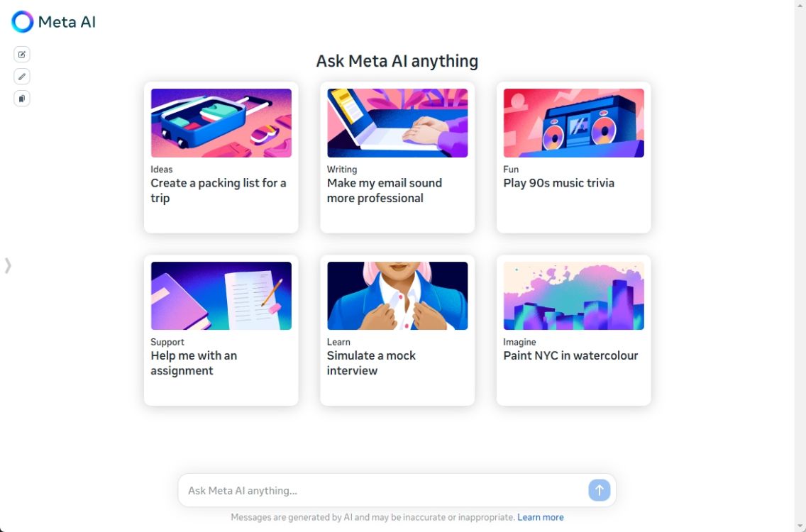Click the boombox illustration thumbnail
806x532 pixels.
click(574, 123)
